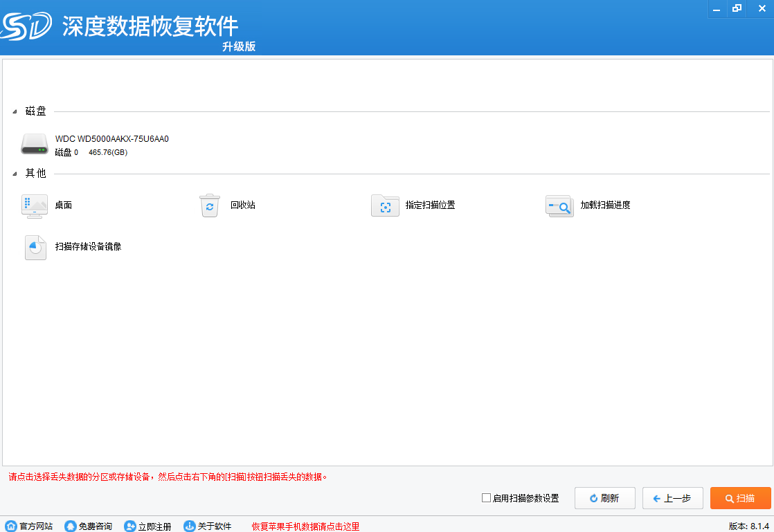Click the 磁盘 section header text

(35, 111)
